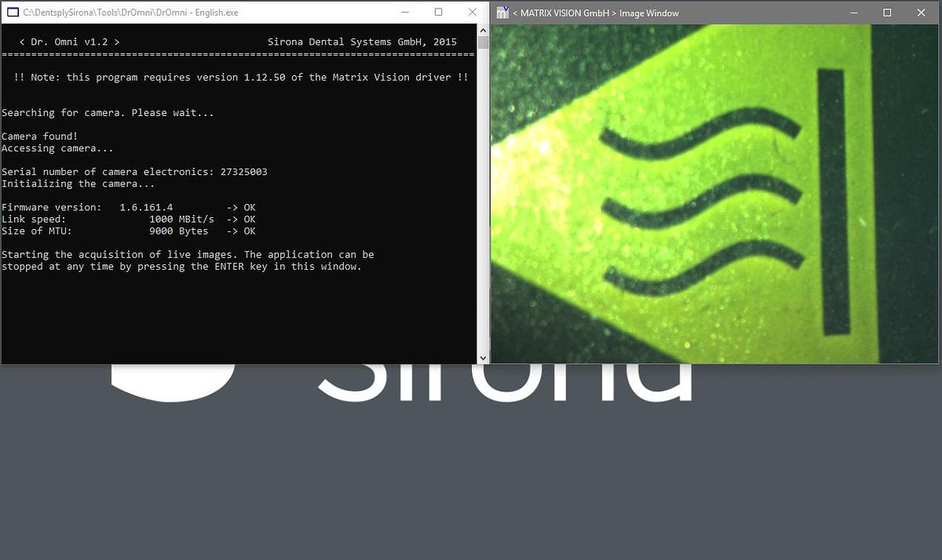Screen dimensions: 942x560
Task: Click the Link speed 1000 MBit/s line
Action: 129,219
